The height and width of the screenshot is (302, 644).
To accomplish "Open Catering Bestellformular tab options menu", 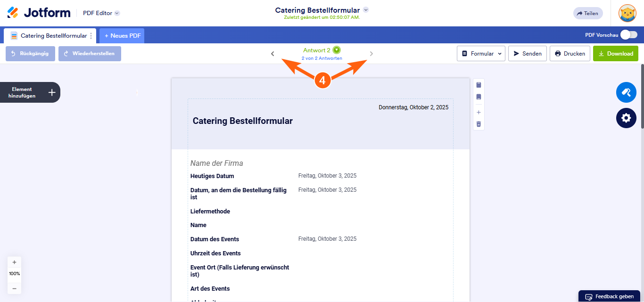I will (x=91, y=36).
